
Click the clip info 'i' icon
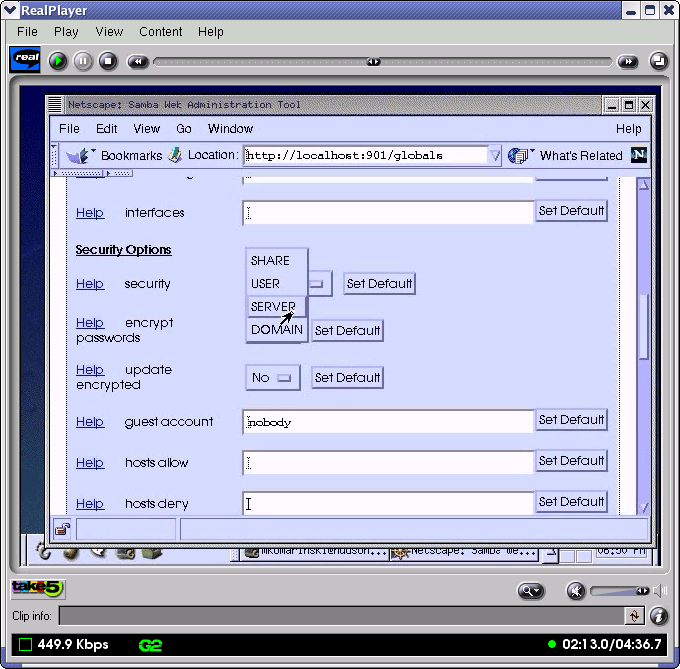[x=659, y=616]
